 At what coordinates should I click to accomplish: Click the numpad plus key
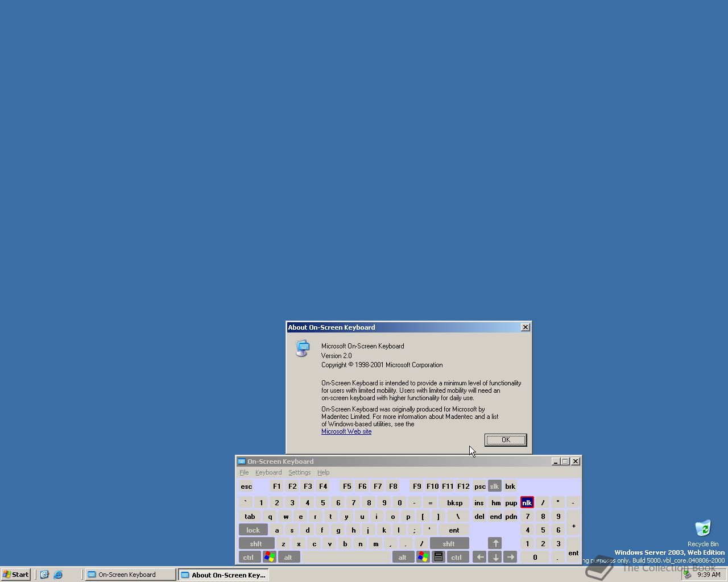point(573,523)
